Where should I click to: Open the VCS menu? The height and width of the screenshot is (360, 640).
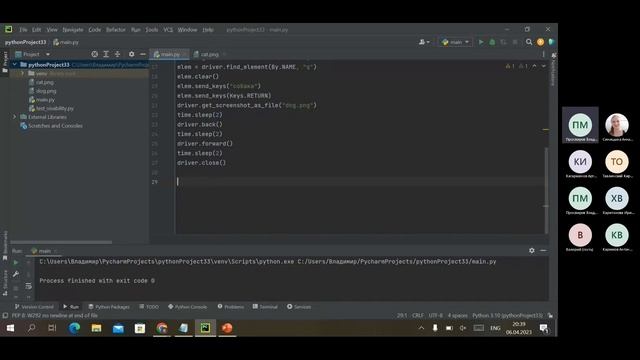(168, 30)
